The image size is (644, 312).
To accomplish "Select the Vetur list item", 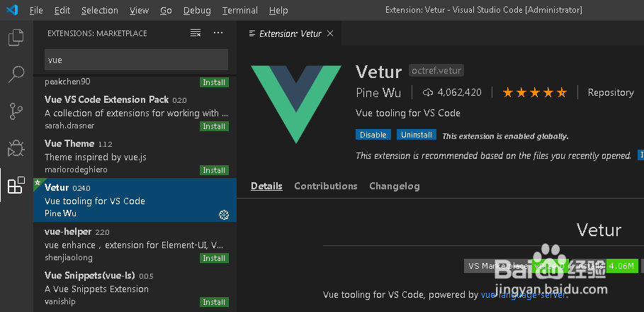I will [x=135, y=200].
